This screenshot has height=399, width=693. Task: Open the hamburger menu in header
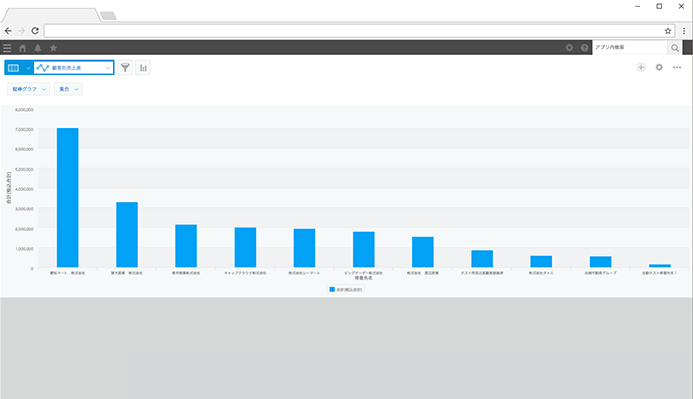click(7, 48)
